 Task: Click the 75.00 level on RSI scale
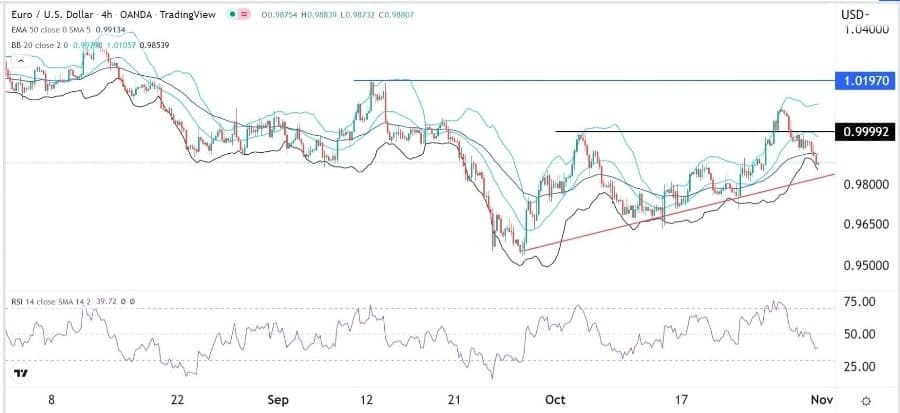pos(860,301)
